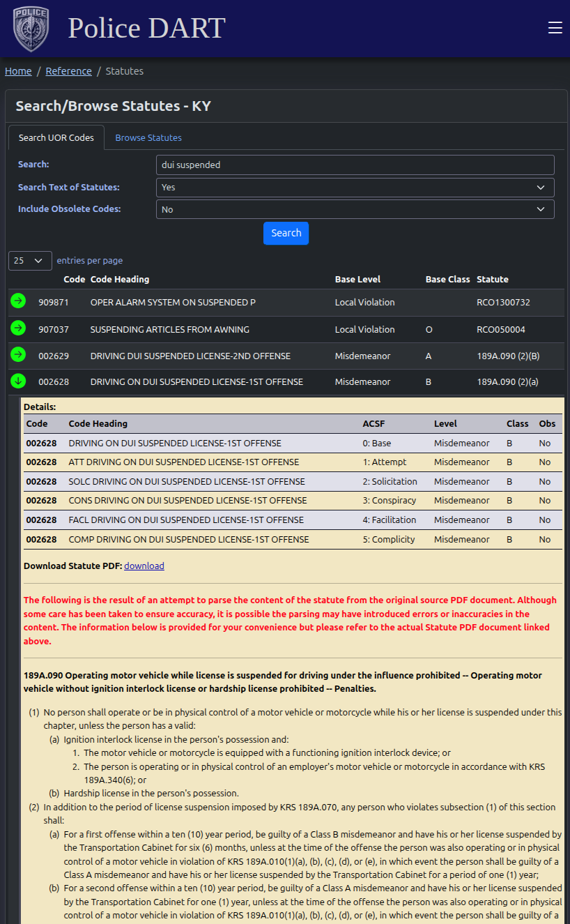Change entries per page dropdown
This screenshot has height=924, width=570.
click(30, 261)
